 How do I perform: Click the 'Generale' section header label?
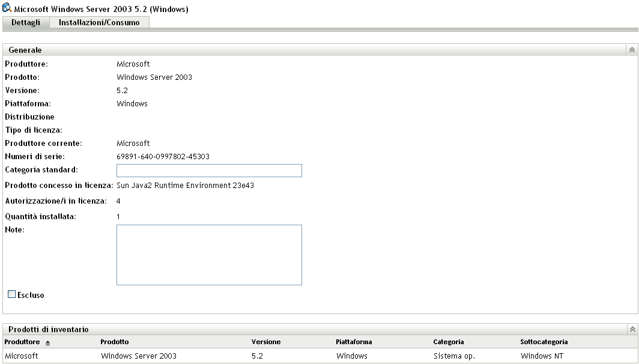(25, 50)
